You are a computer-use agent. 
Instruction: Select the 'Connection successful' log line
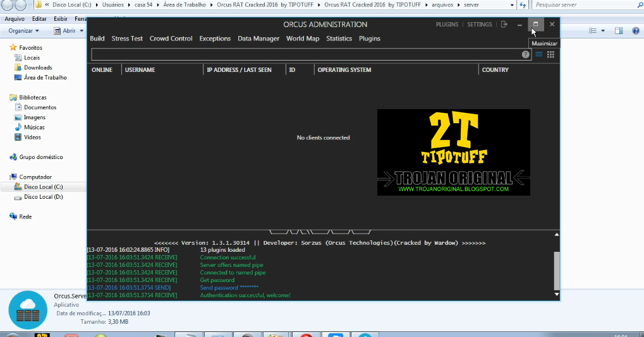pos(228,257)
